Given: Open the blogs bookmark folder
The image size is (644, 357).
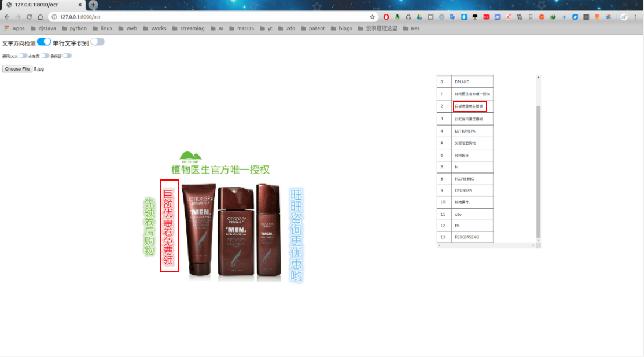Looking at the screenshot, I should 341,28.
